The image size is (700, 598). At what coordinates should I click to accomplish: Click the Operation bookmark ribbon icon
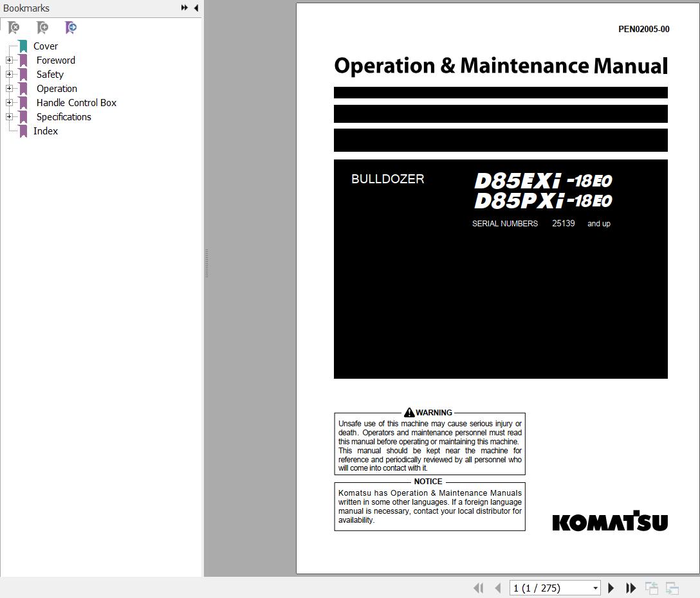pos(23,89)
